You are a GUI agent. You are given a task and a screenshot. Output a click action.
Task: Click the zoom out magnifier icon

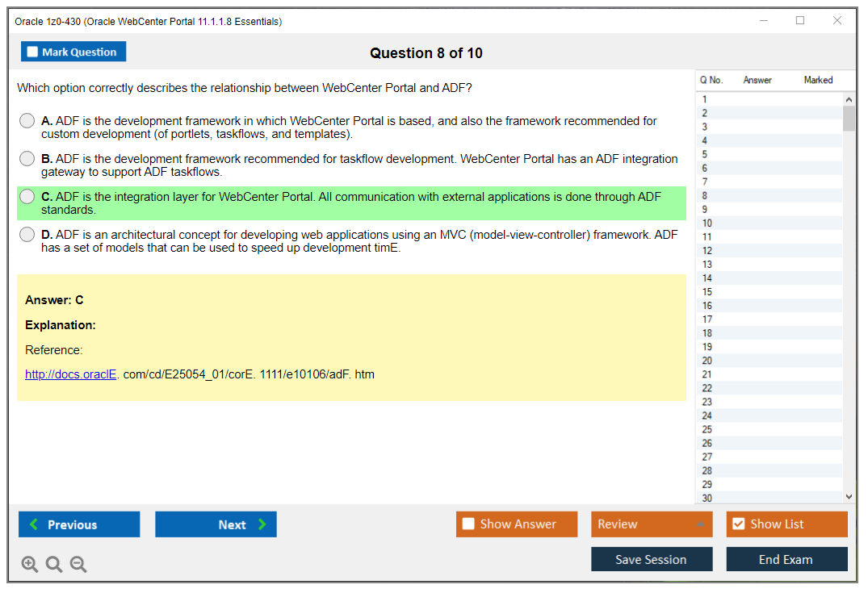(x=78, y=565)
